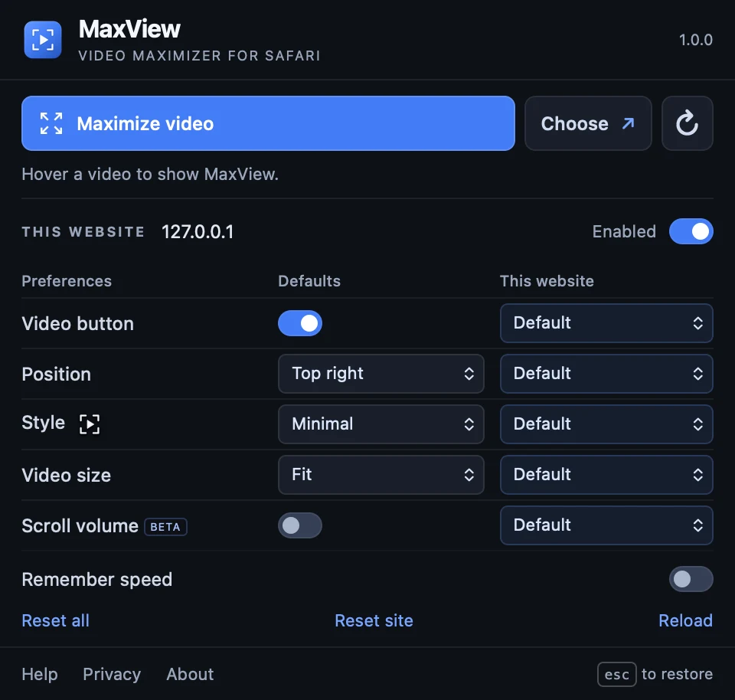Open the Privacy link
735x700 pixels.
tap(112, 674)
